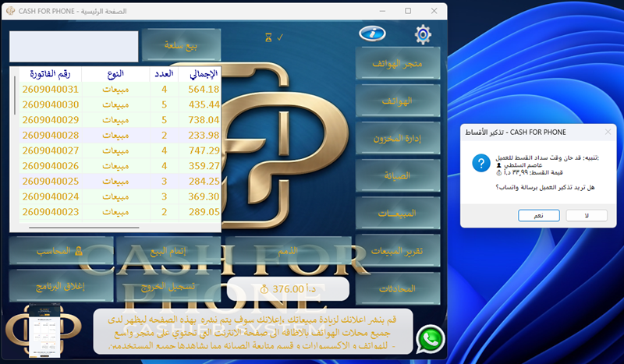Open إدارة المخزون inventory management
This screenshot has width=624, height=364.
pyautogui.click(x=398, y=138)
